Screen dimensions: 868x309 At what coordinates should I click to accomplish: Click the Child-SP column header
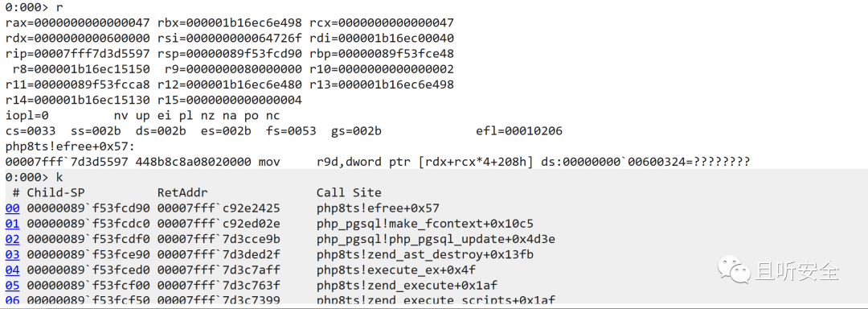click(52, 192)
